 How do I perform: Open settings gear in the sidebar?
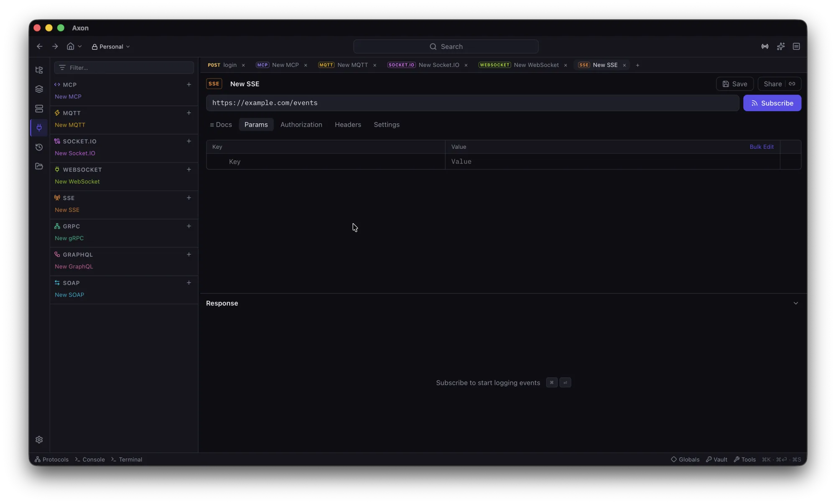(x=39, y=440)
